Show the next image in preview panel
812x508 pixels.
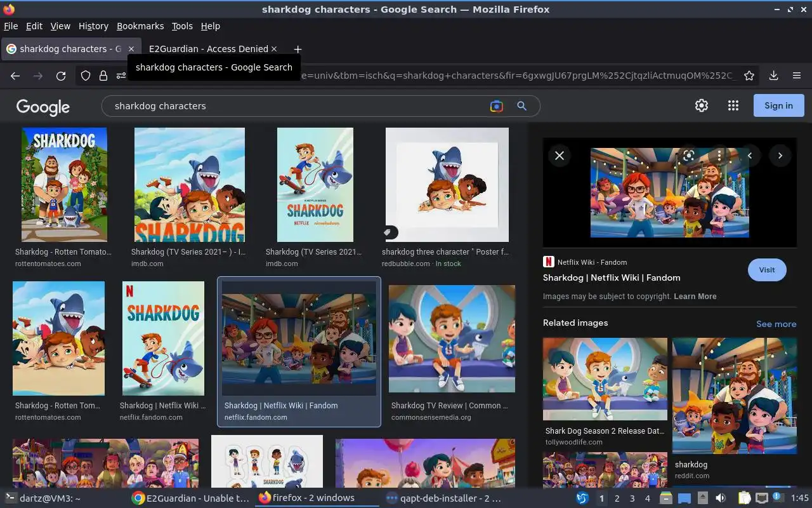point(780,156)
